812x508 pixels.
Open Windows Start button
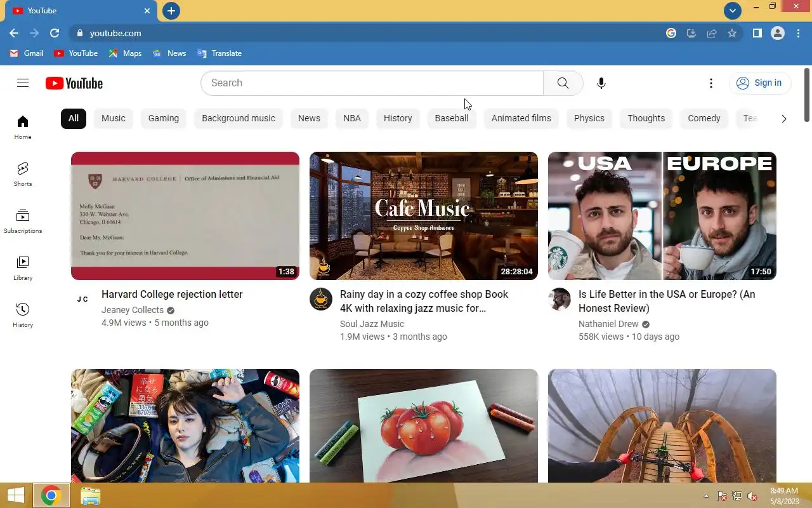(15, 496)
